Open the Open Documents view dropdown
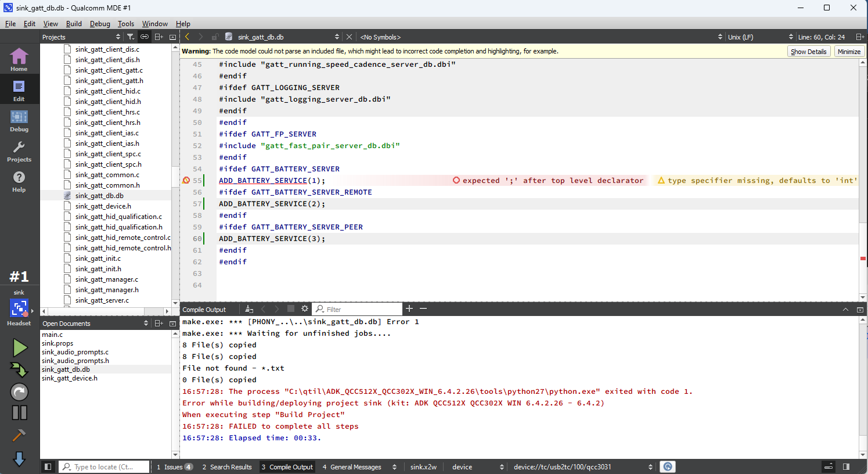 (95, 324)
